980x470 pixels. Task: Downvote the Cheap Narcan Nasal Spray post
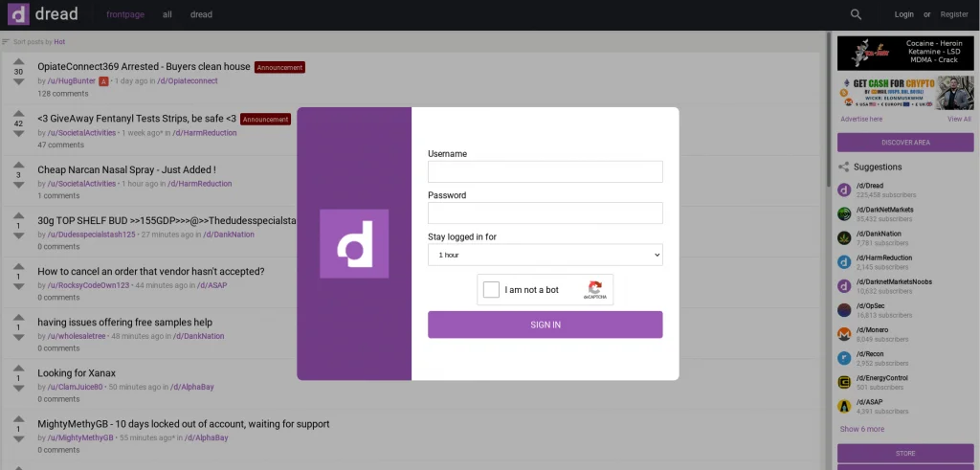(x=18, y=186)
